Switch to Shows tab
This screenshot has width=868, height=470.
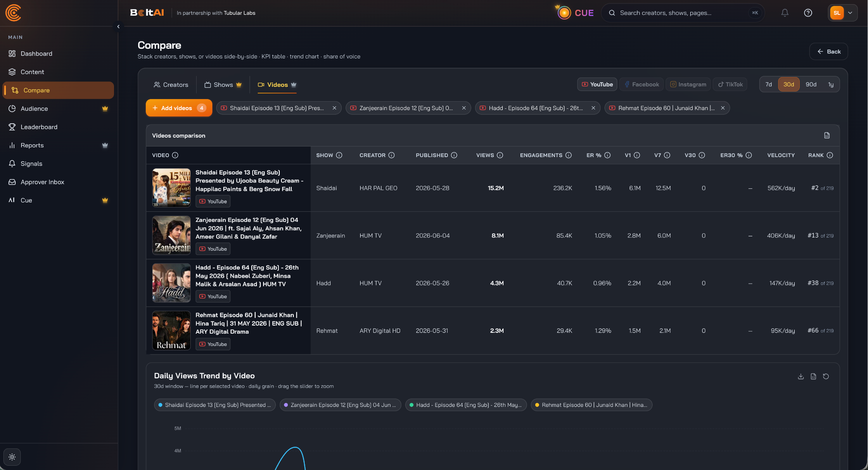click(x=223, y=85)
